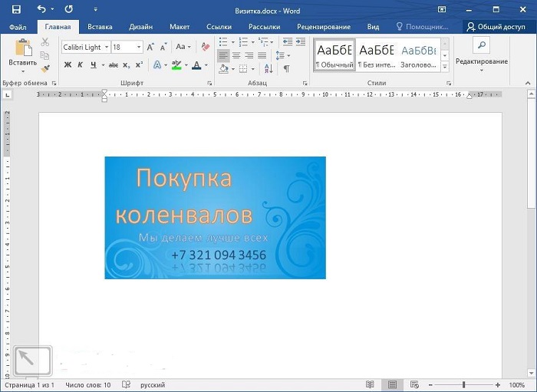Click the Save icon in quick access toolbar
537x392 pixels.
point(16,9)
